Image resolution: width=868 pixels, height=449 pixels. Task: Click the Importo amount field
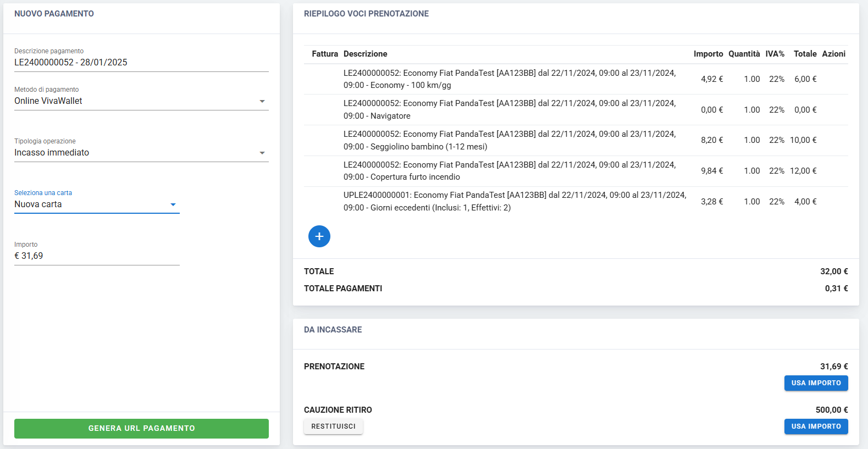point(97,256)
